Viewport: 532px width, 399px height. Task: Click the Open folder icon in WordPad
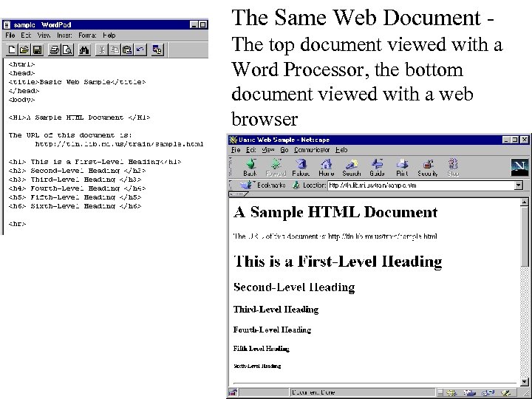tap(24, 50)
